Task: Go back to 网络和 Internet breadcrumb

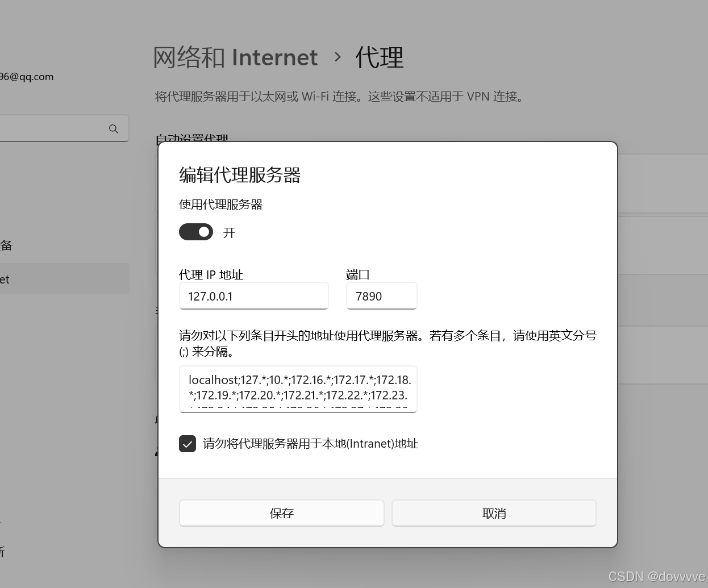Action: [235, 57]
